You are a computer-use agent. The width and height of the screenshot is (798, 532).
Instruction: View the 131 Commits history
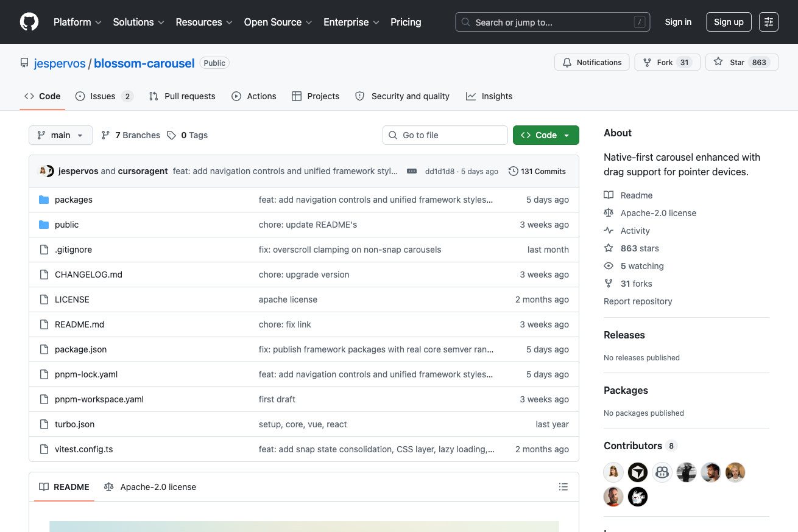pos(537,172)
